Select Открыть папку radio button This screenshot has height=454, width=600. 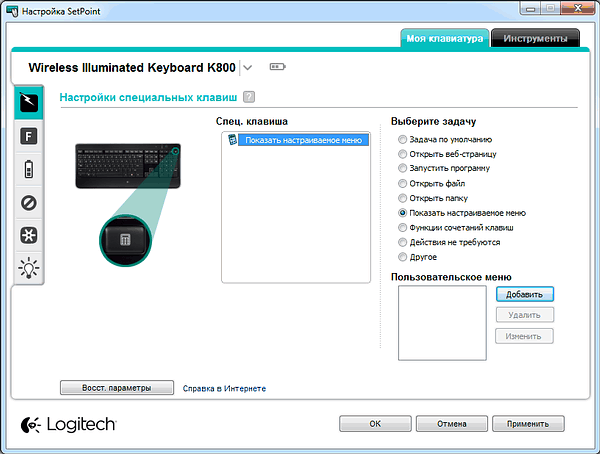402,198
